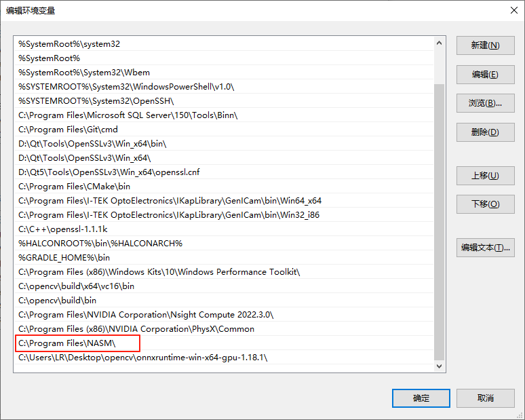525x420 pixels.
Task: Select the GenICam\bin\Win32_i86 path entry
Action: click(x=224, y=214)
